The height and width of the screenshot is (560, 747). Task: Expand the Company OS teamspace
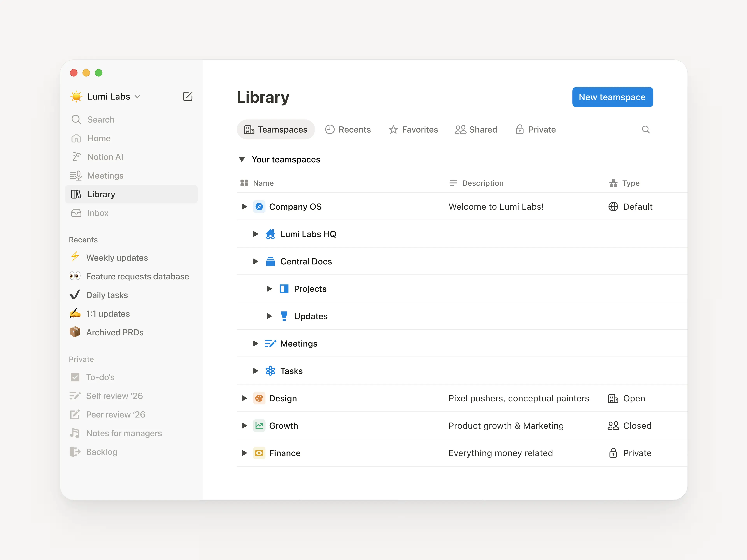point(244,206)
